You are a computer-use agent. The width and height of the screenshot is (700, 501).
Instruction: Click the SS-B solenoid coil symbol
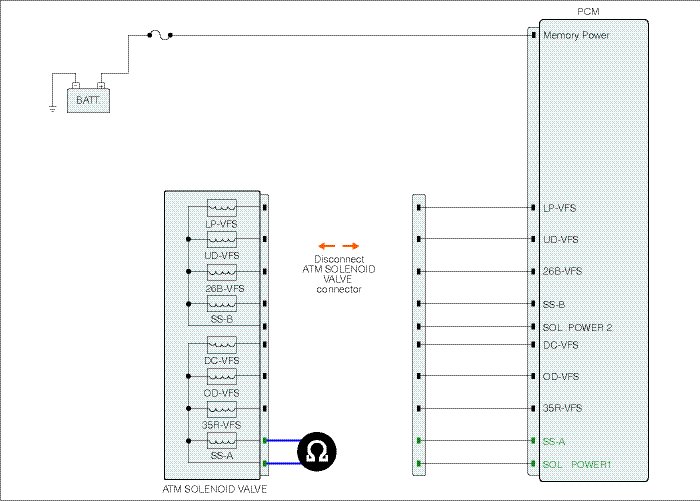222,304
